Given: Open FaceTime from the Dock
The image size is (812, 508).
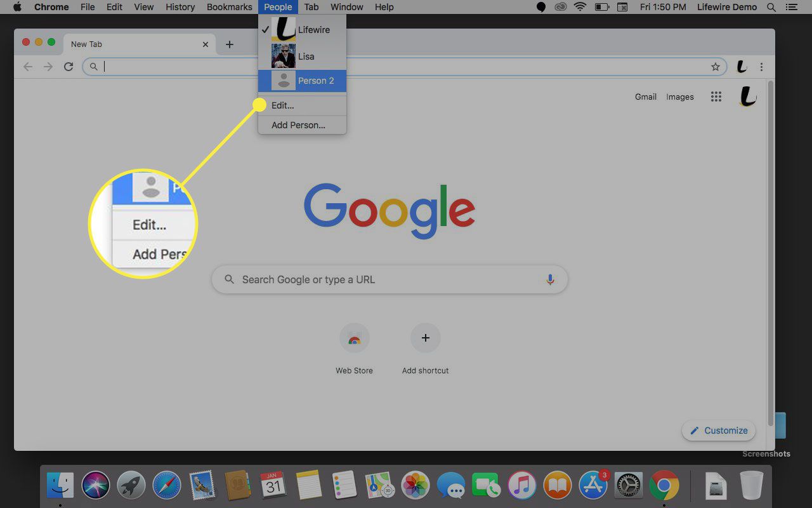Looking at the screenshot, I should click(x=487, y=486).
